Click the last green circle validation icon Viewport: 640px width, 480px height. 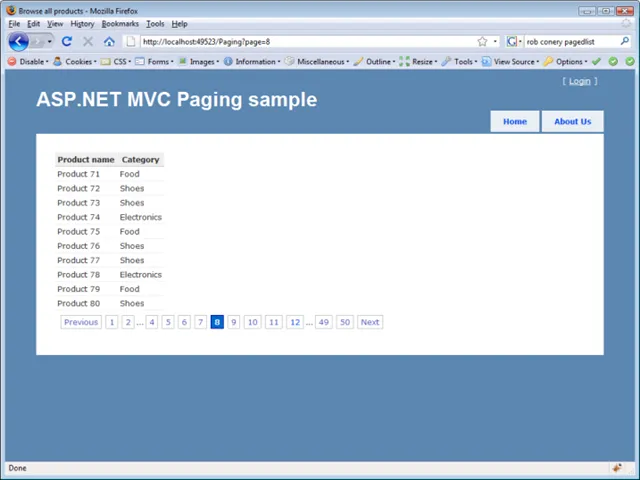coord(630,61)
